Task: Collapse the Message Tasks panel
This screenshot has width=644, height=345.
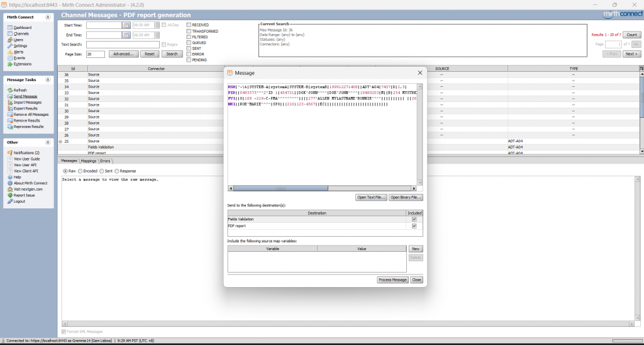Action: point(48,80)
